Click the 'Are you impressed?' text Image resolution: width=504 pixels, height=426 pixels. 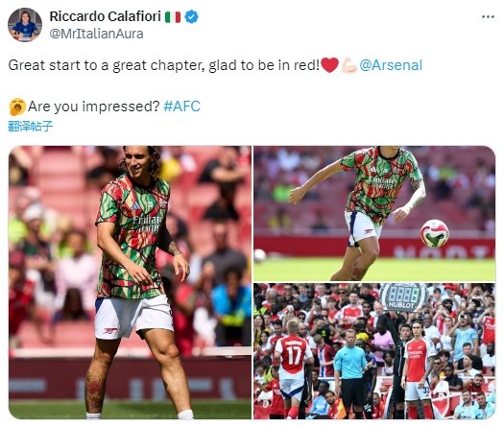click(x=94, y=106)
